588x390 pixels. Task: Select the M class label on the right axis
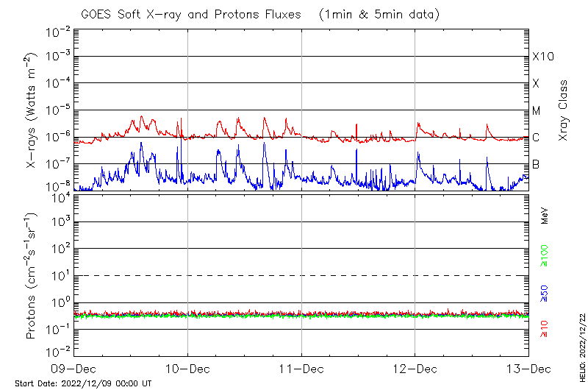coord(537,110)
